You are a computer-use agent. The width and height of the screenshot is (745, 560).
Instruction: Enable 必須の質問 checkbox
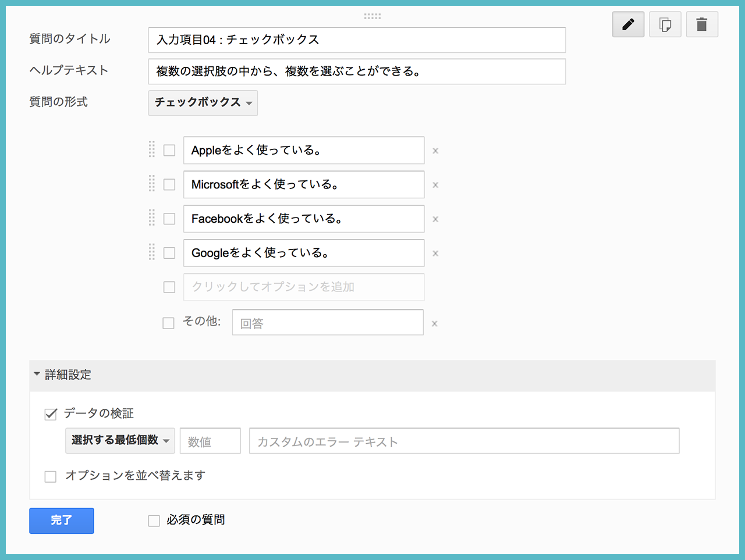click(154, 521)
